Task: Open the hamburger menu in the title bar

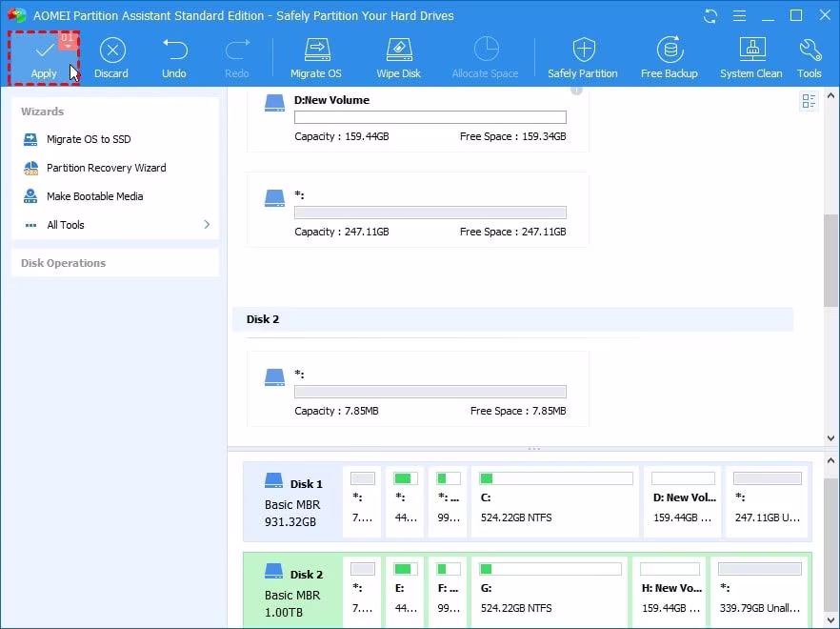Action: click(739, 15)
